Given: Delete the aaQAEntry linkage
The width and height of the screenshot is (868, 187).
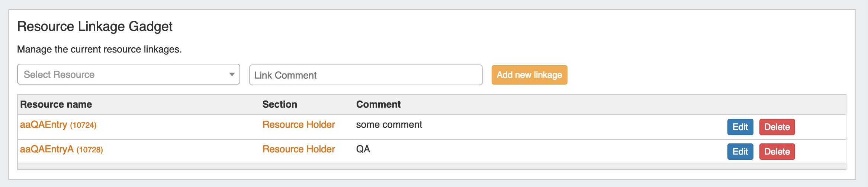Looking at the screenshot, I should pyautogui.click(x=777, y=127).
